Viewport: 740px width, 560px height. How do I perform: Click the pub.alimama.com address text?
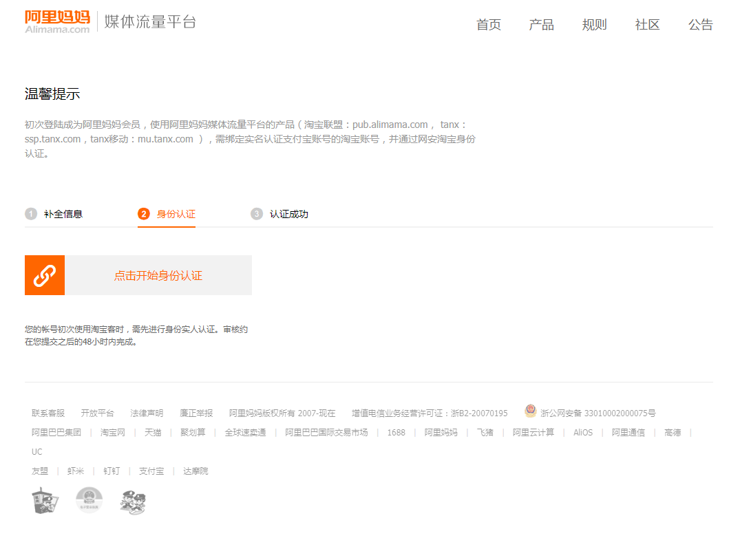click(x=390, y=125)
